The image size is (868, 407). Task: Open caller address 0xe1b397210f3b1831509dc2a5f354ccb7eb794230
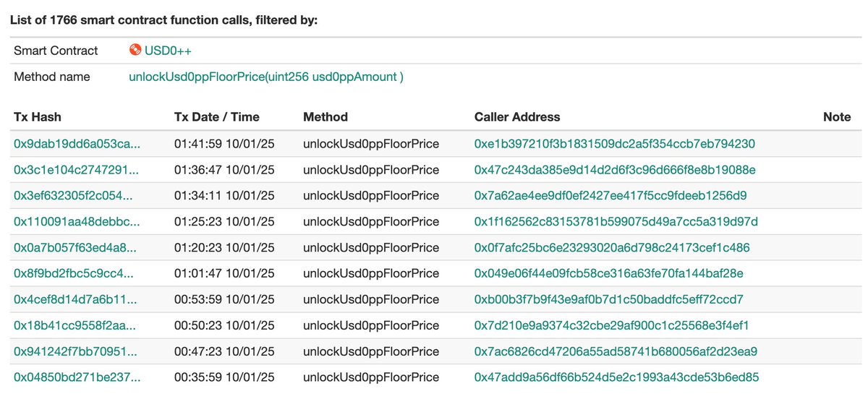coord(615,144)
